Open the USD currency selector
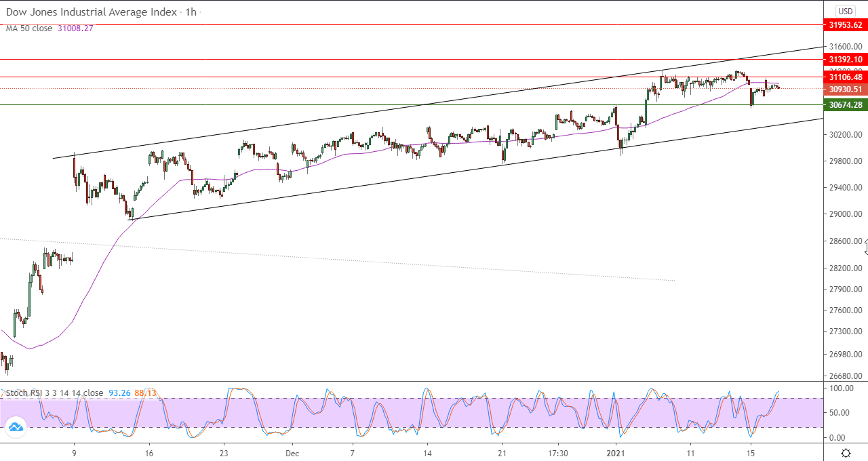This screenshot has width=868, height=461. (846, 11)
